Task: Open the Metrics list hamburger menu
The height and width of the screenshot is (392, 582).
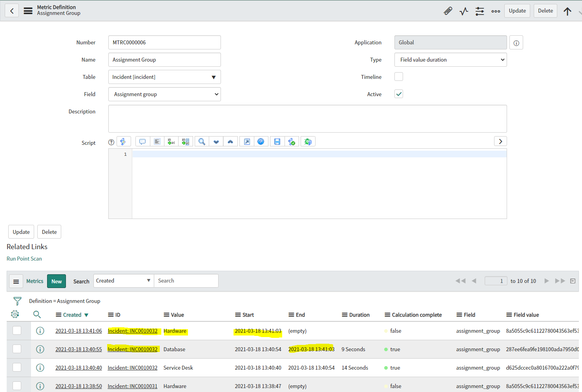Action: (x=16, y=281)
